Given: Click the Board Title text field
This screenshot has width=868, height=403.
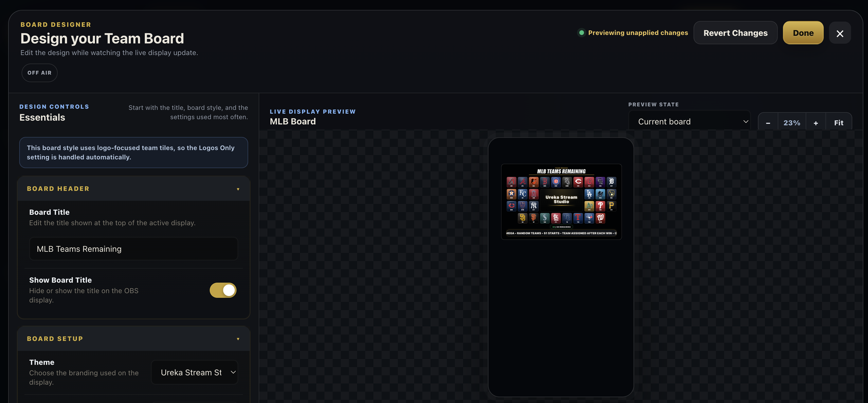Looking at the screenshot, I should [x=133, y=249].
